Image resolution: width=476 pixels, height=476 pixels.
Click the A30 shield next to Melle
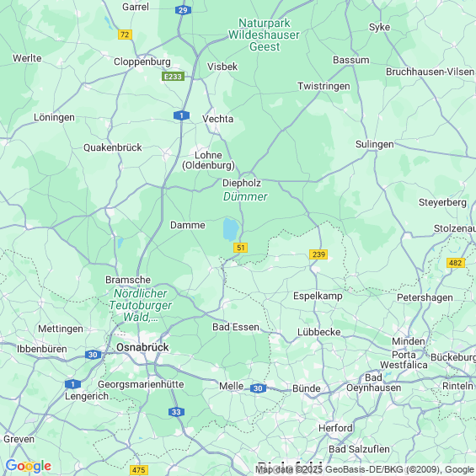pyautogui.click(x=258, y=388)
